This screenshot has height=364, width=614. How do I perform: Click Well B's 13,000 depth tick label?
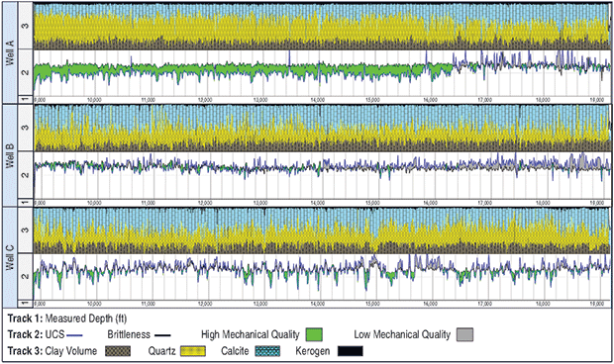click(x=260, y=203)
